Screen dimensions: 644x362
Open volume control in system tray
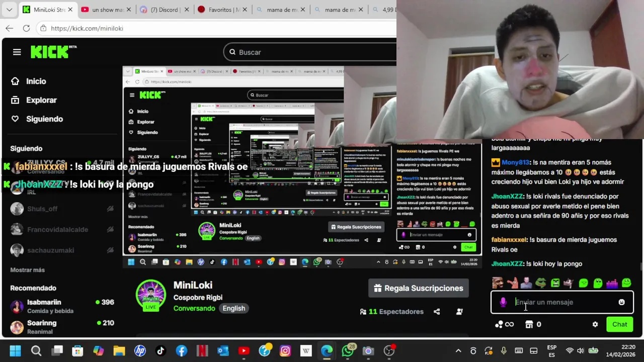(x=581, y=351)
